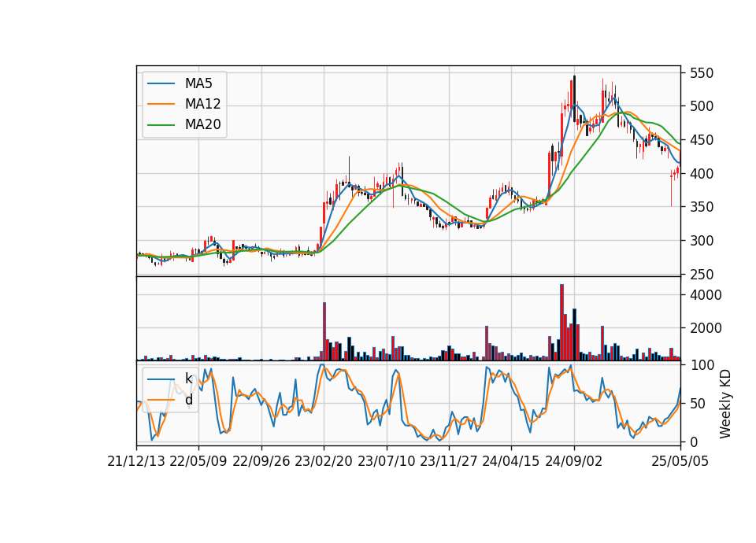Click the MA12 legend entry
The width and height of the screenshot is (756, 543).
coord(184,104)
